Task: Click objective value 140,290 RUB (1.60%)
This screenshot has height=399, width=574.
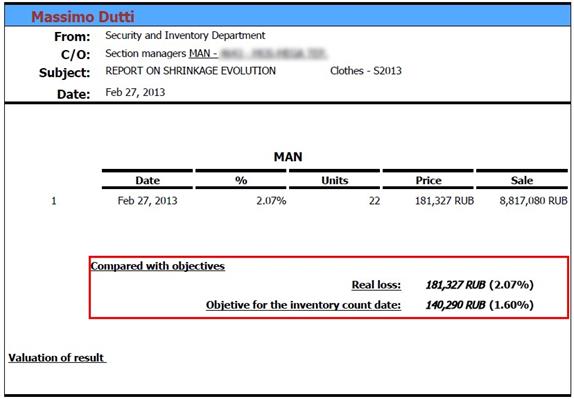Action: [479, 305]
